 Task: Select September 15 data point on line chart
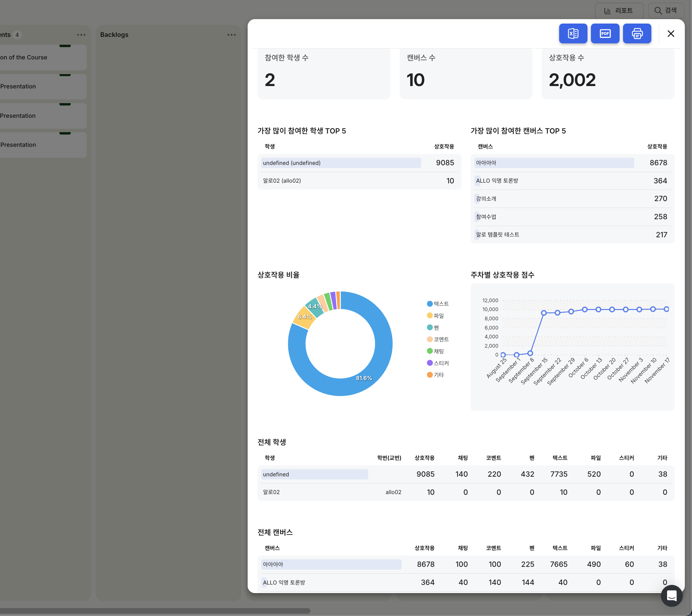click(544, 313)
